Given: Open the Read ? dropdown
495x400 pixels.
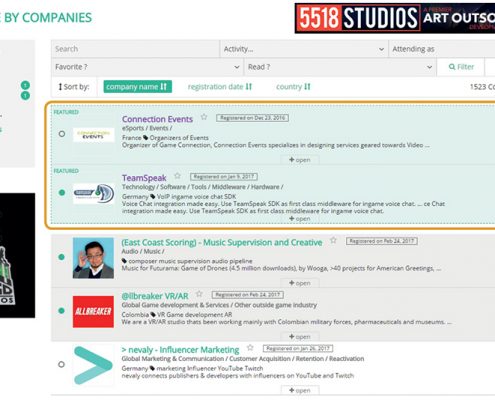Looking at the screenshot, I should coord(340,67).
